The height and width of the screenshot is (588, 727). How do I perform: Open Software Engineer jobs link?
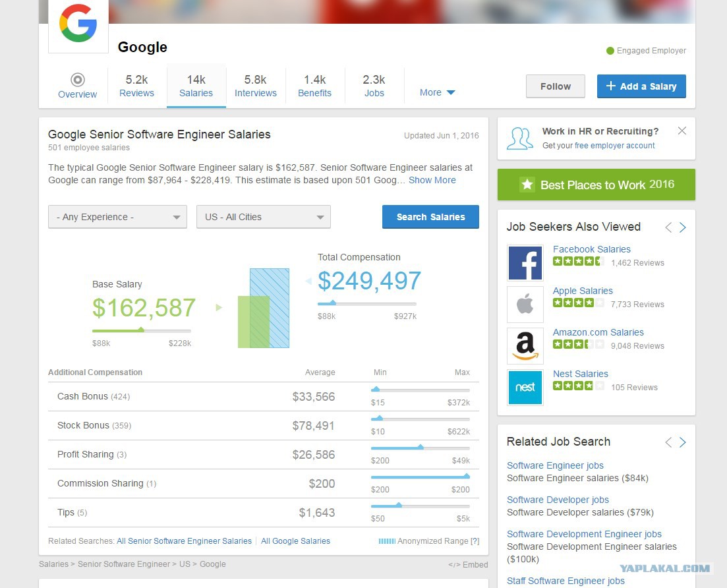pos(555,465)
